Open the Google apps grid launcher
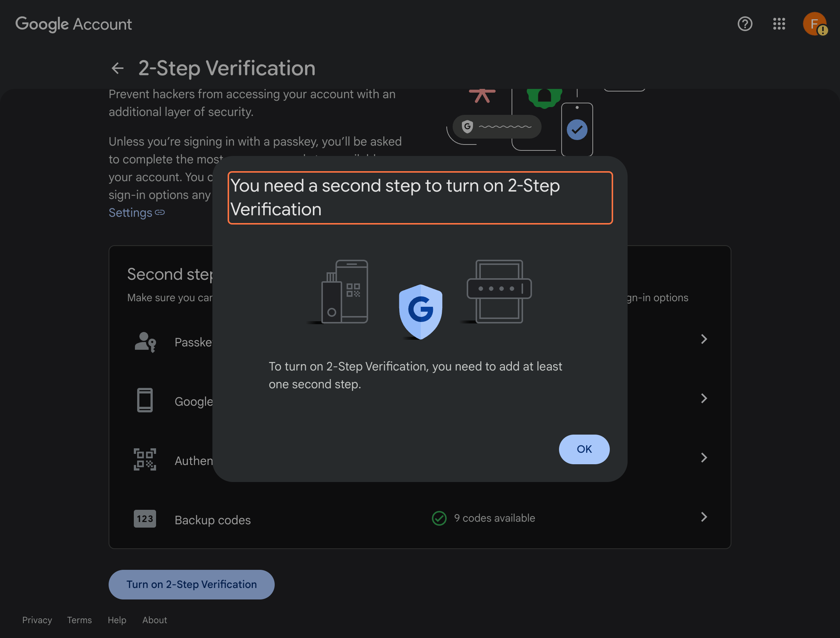Image resolution: width=840 pixels, height=638 pixels. point(779,24)
